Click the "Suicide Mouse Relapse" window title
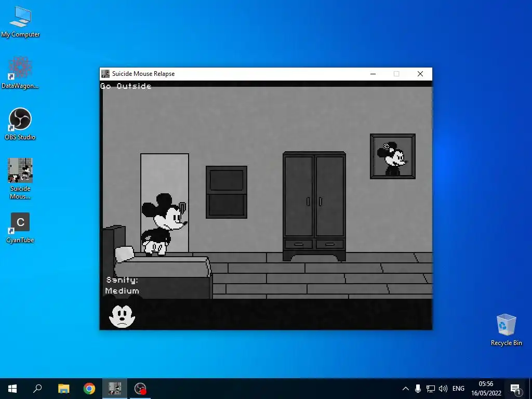Image resolution: width=532 pixels, height=399 pixels. (143, 74)
